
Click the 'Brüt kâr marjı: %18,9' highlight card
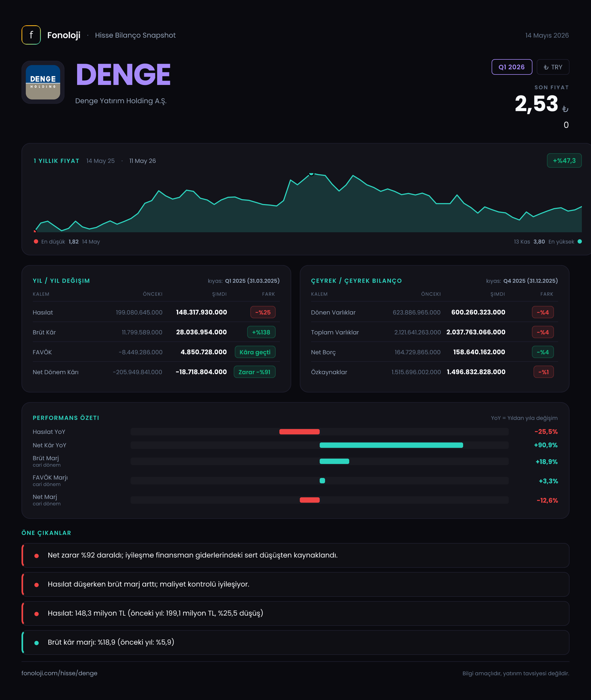click(x=295, y=642)
